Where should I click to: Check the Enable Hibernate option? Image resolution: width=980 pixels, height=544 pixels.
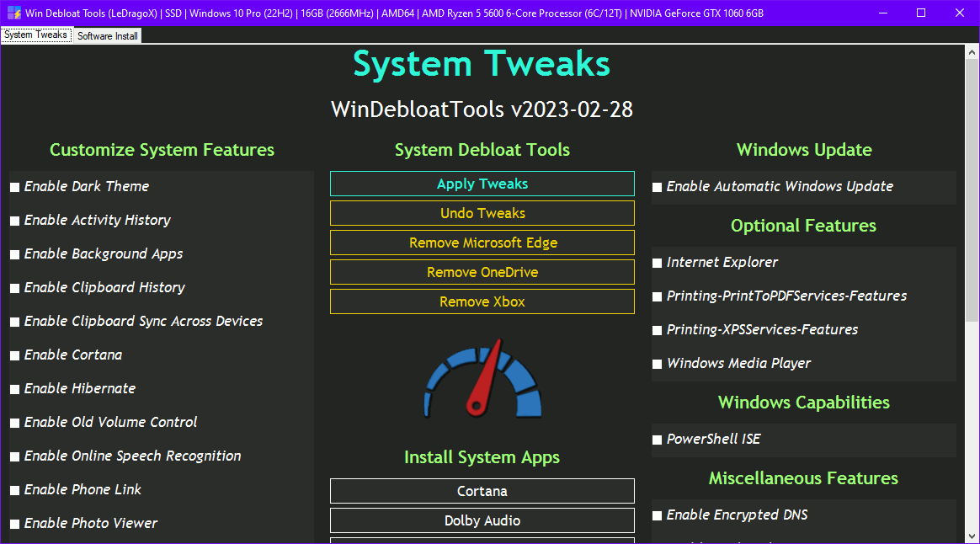point(15,390)
